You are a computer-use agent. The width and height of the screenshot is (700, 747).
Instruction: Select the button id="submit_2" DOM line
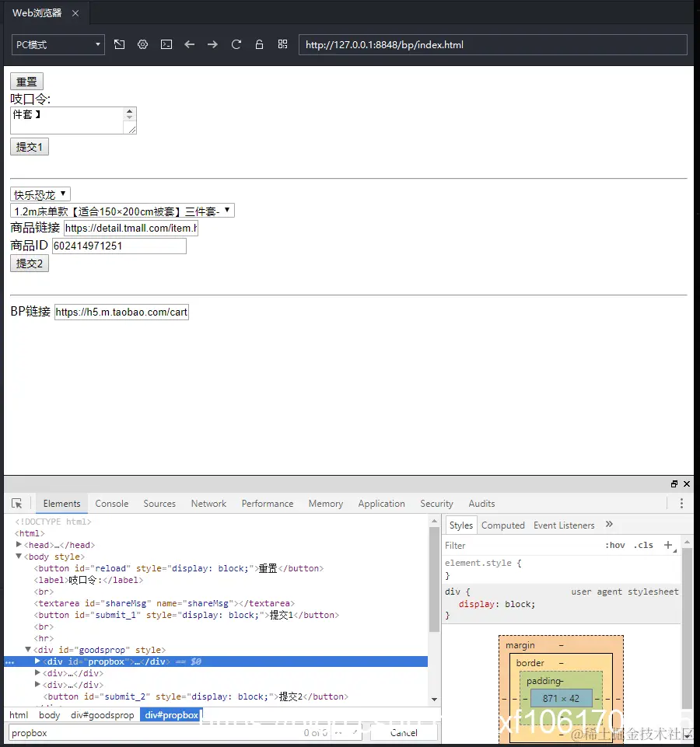(195, 696)
